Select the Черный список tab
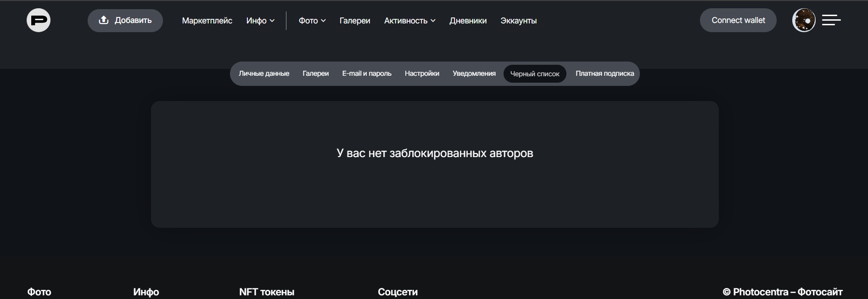Viewport: 868px width, 299px height. [535, 74]
